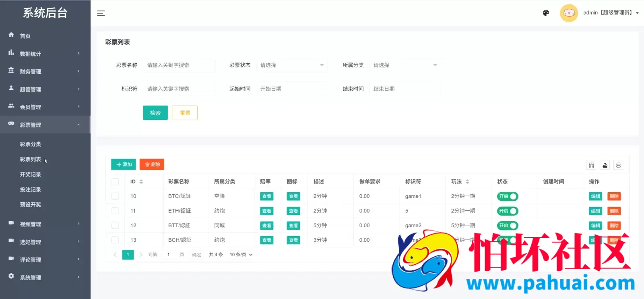
Task: Click the export table icon
Action: click(x=605, y=165)
